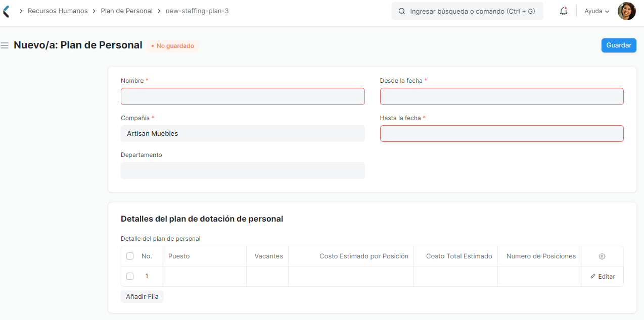
Task: Click the No guardado status indicator
Action: coord(172,45)
